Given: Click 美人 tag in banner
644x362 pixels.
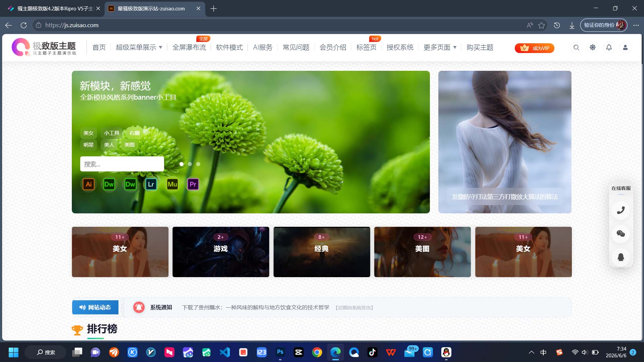Looking at the screenshot, I should coord(109,145).
